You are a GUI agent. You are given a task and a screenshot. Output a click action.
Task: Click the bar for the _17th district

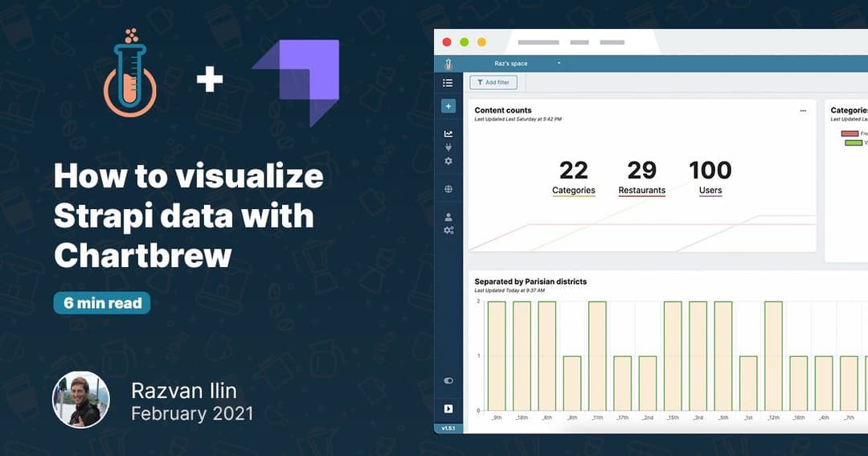click(x=622, y=384)
